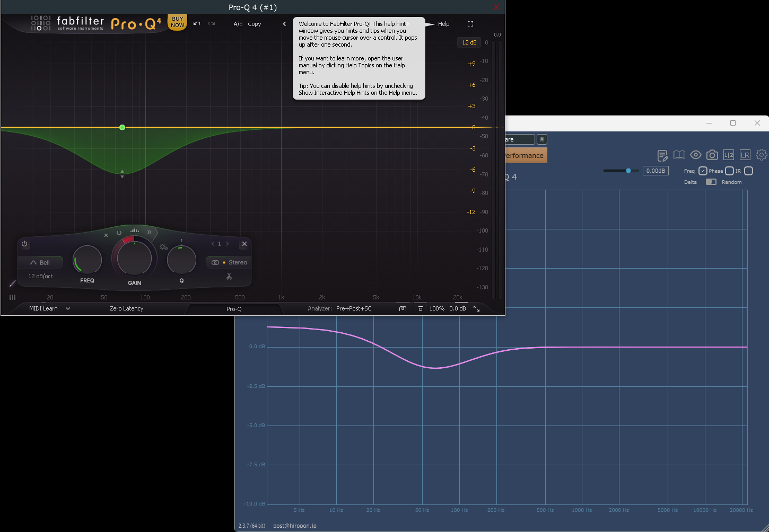The height and width of the screenshot is (532, 769).
Task: Uncheck the Freq checkbox
Action: point(703,171)
